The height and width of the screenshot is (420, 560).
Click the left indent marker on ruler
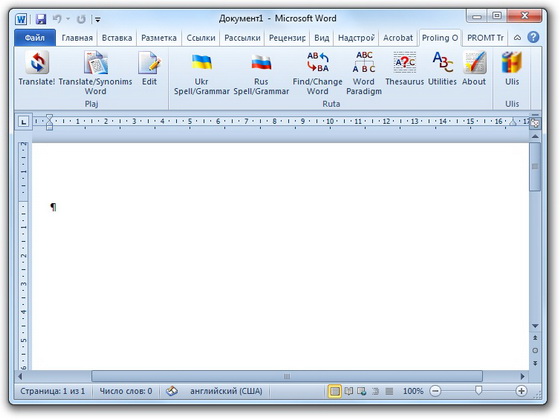pos(49,122)
